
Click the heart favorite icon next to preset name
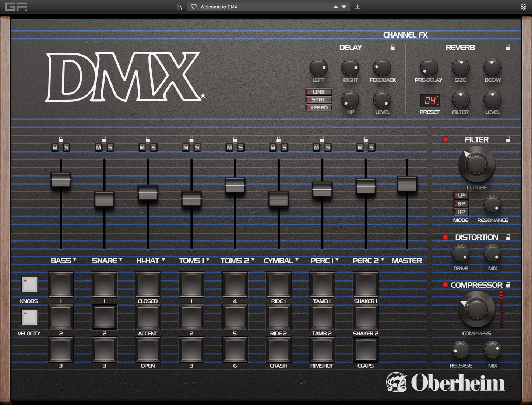tap(194, 7)
